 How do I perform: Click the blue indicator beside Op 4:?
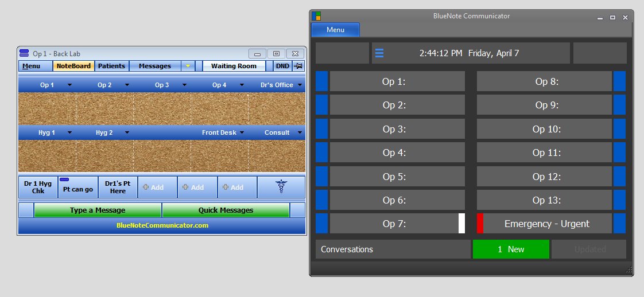pos(321,153)
